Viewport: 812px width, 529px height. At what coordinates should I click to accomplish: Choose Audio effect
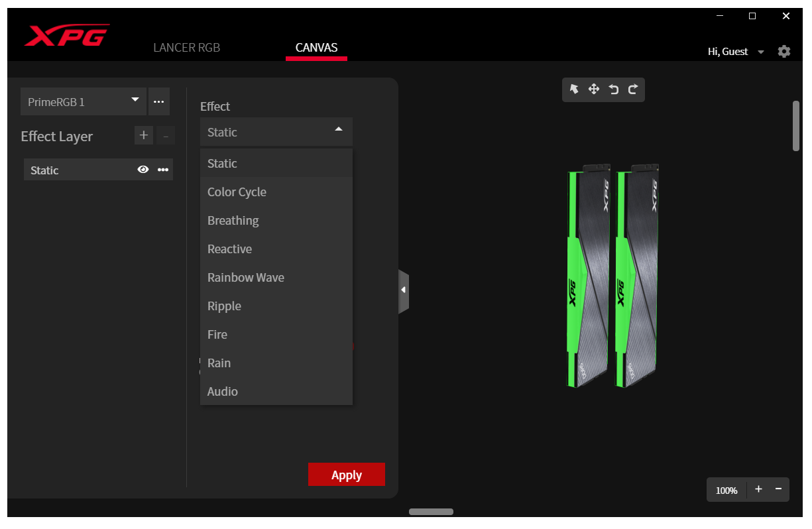click(x=276, y=391)
